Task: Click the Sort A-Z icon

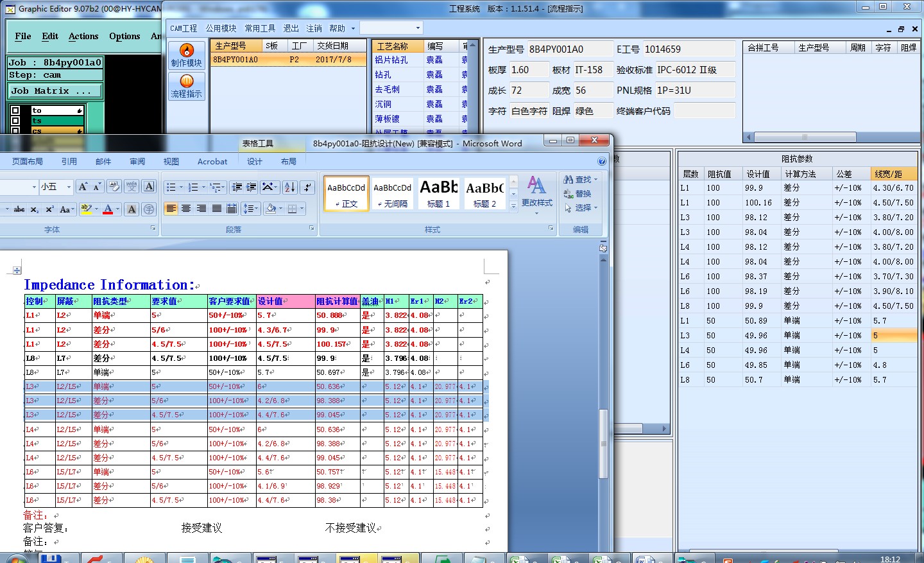Action: tap(290, 187)
